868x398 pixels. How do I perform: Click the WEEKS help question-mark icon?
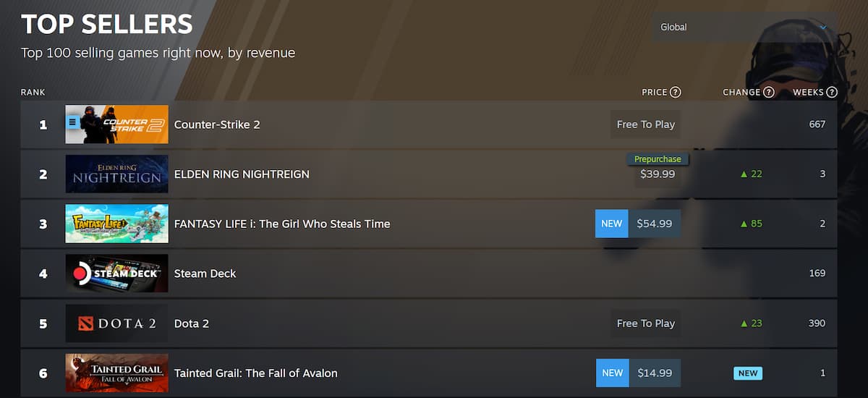832,92
